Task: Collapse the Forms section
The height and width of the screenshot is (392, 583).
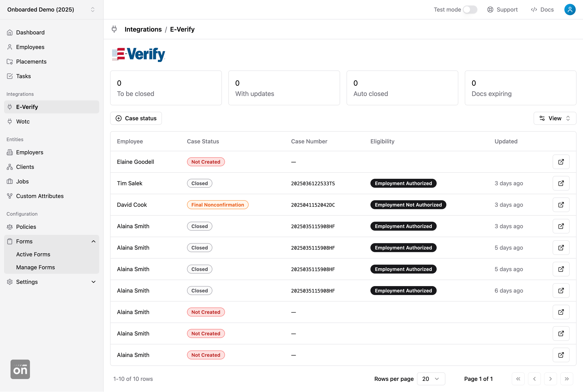Action: pyautogui.click(x=51, y=241)
